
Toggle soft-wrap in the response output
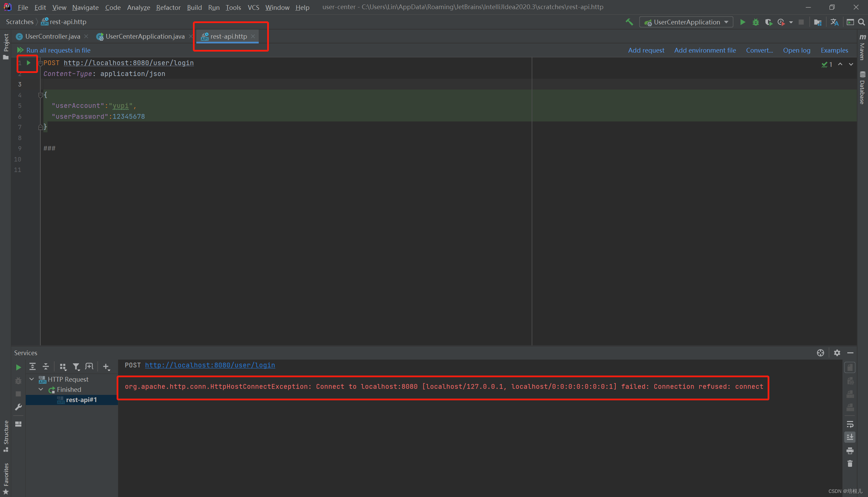point(850,424)
